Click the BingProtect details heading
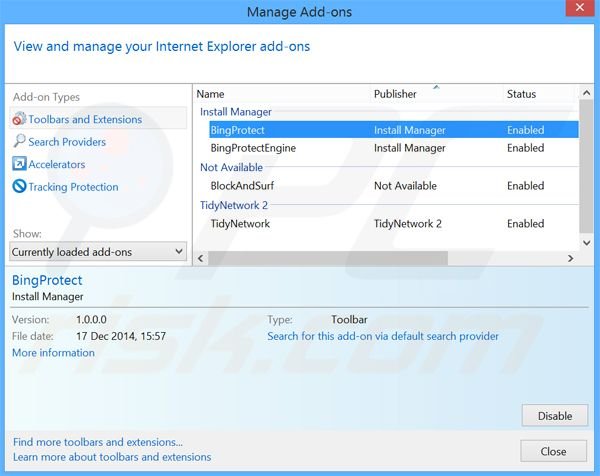600x476 pixels. (x=47, y=280)
